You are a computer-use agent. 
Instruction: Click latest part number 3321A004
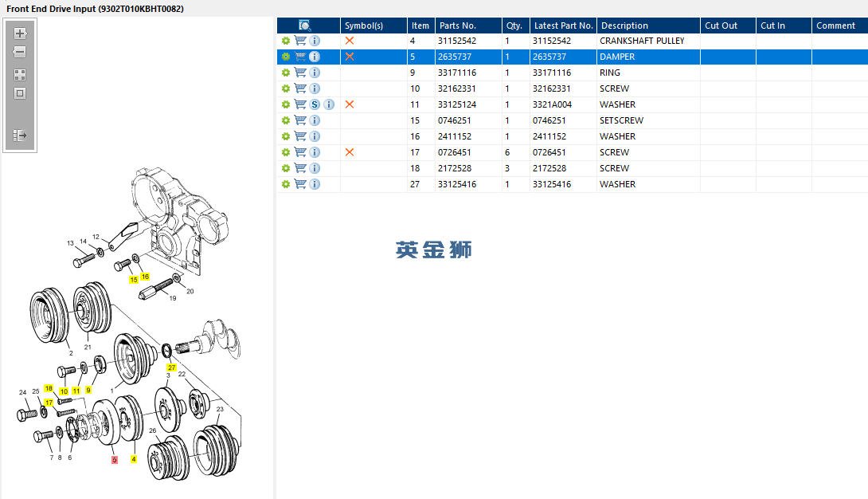(x=552, y=104)
